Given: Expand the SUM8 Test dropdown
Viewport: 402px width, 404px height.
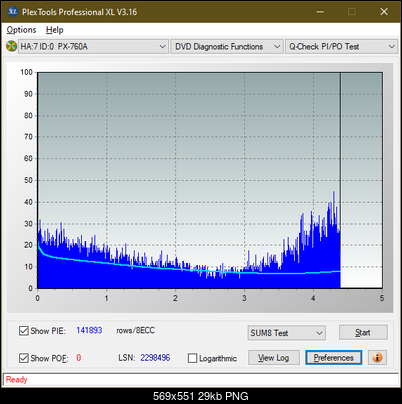Looking at the screenshot, I should (x=287, y=333).
